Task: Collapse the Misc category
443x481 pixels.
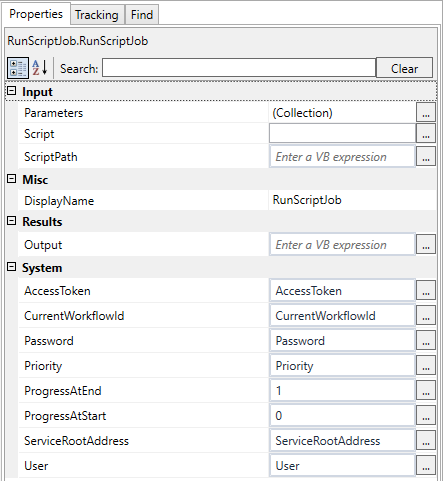Action: (x=12, y=179)
